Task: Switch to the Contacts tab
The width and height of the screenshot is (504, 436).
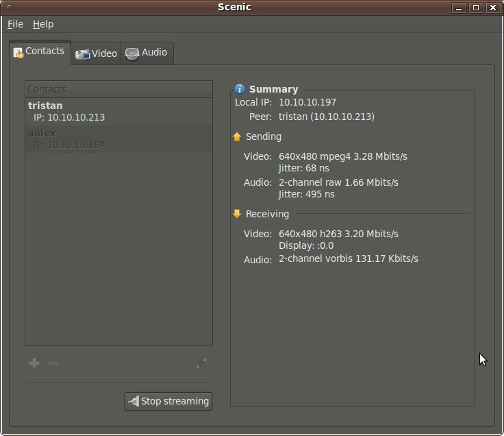Action: tap(40, 51)
